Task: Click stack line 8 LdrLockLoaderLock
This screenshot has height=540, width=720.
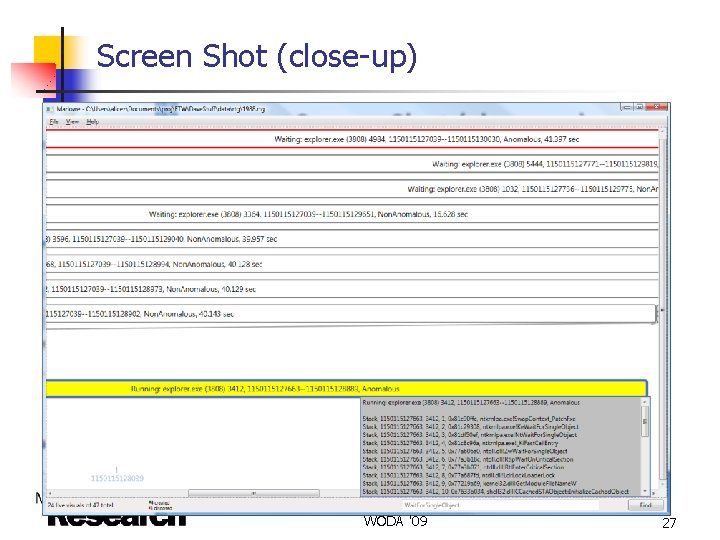Action: (x=459, y=475)
